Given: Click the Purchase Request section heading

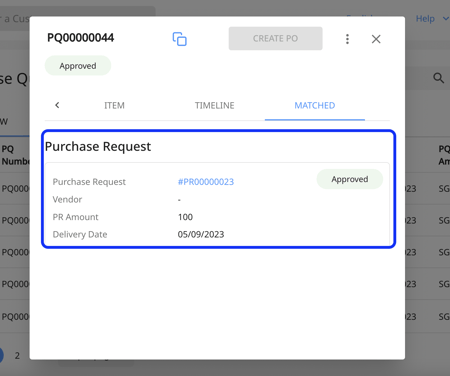Looking at the screenshot, I should [98, 147].
